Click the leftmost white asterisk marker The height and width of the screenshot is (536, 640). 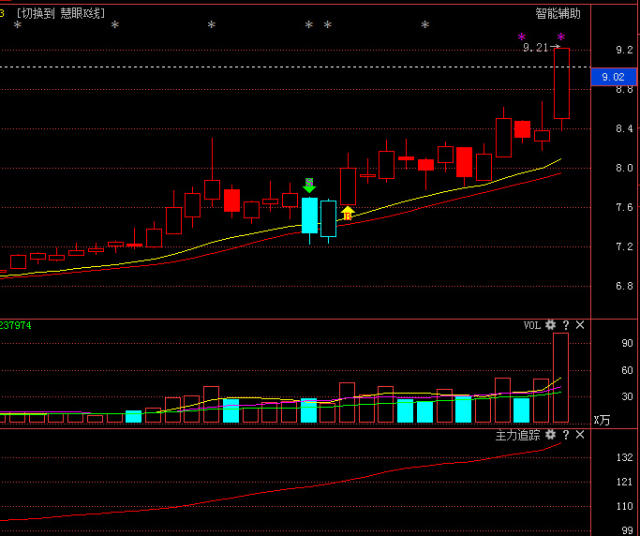17,25
